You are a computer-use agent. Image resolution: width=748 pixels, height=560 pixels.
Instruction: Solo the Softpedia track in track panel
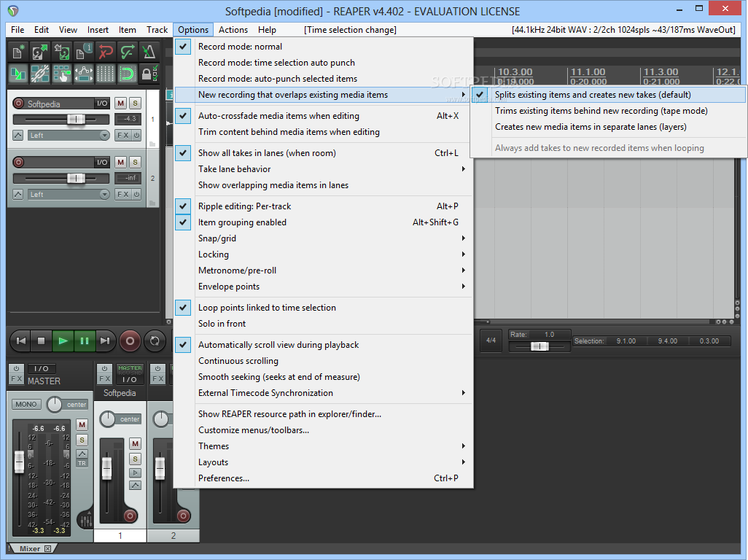coord(136,103)
